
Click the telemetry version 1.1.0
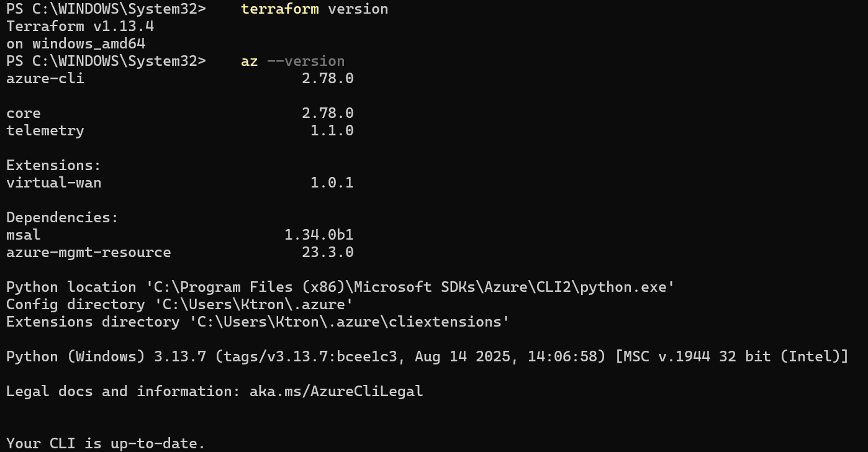pyautogui.click(x=332, y=130)
